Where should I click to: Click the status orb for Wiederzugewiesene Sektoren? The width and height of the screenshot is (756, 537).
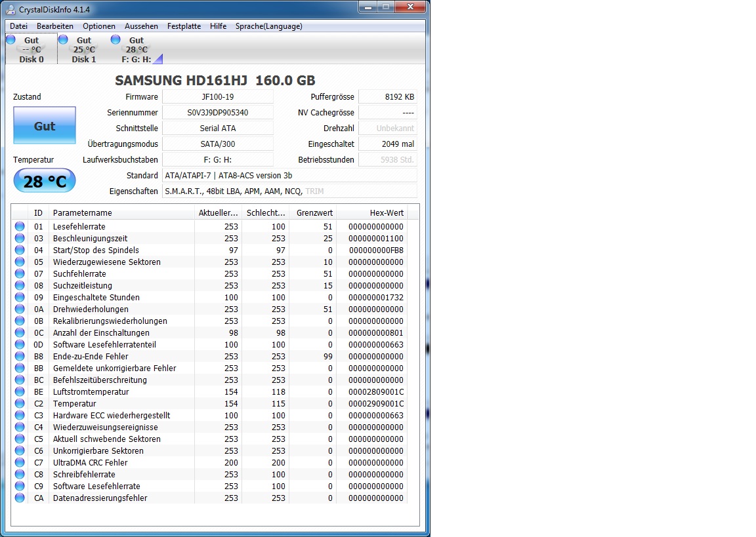click(x=20, y=262)
